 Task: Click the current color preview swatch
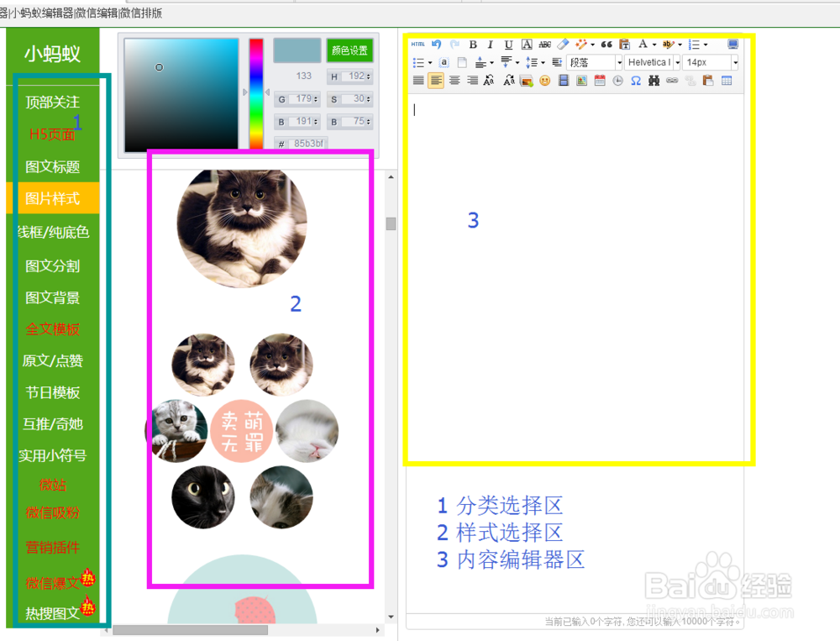(297, 50)
